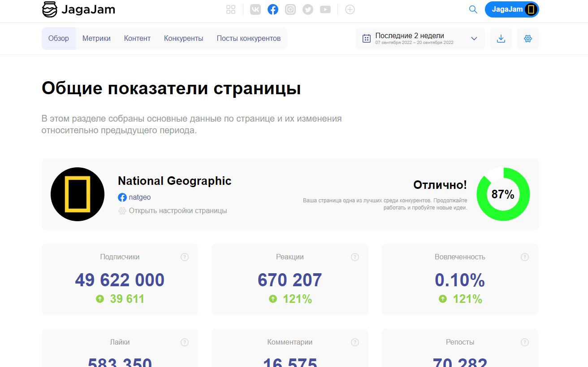Viewport: 588px width, 367px height.
Task: Click the up arrow under Реакции
Action: [x=273, y=299]
